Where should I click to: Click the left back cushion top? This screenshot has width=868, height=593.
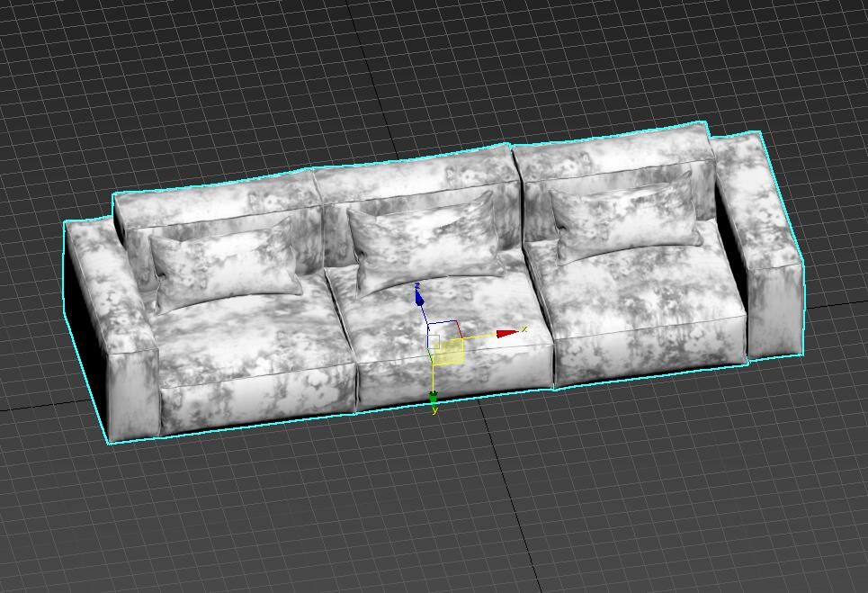pos(216,202)
